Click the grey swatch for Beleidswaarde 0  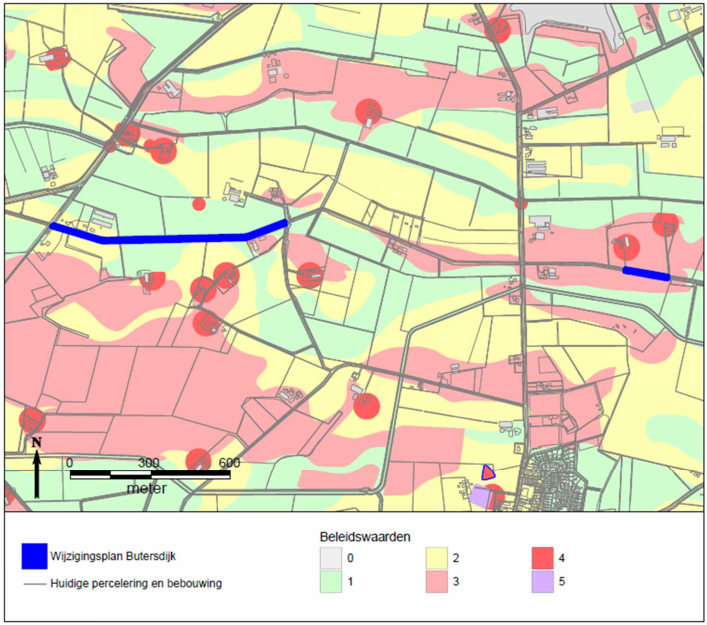[x=331, y=558]
